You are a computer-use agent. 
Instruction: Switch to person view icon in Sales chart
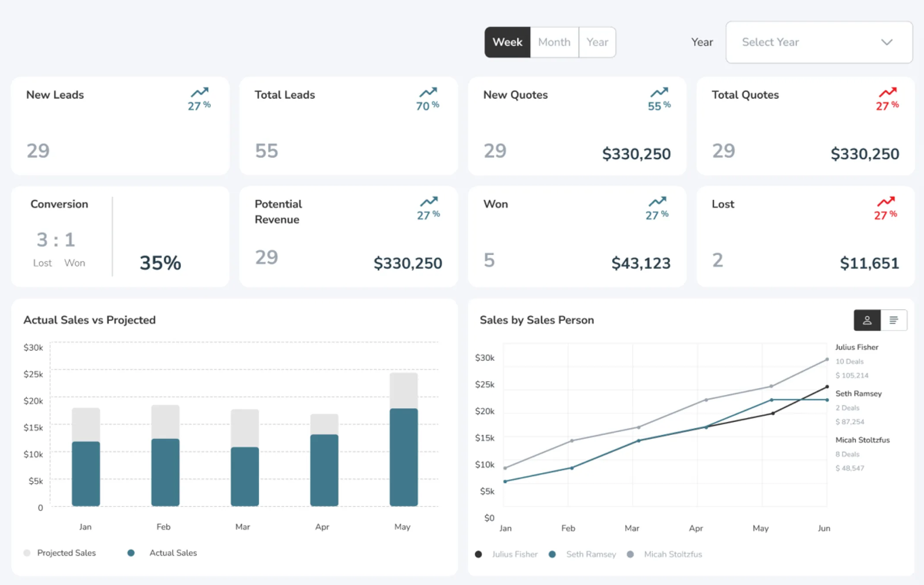click(x=867, y=320)
